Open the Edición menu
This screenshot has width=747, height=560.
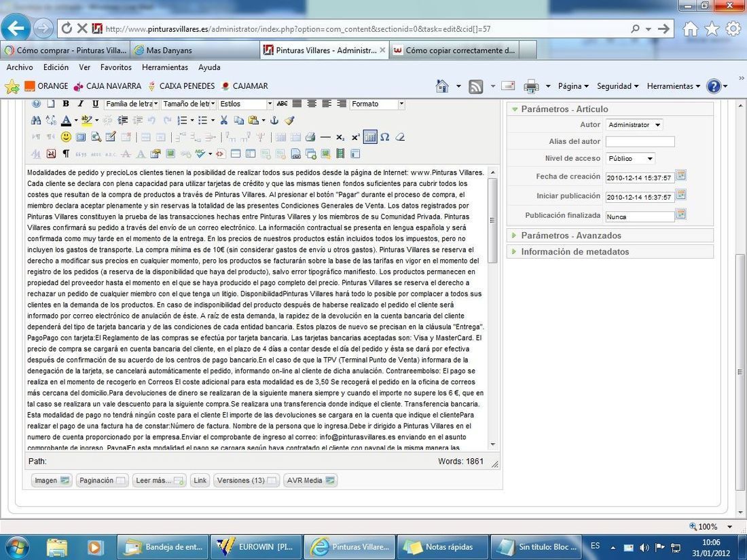[x=56, y=67]
